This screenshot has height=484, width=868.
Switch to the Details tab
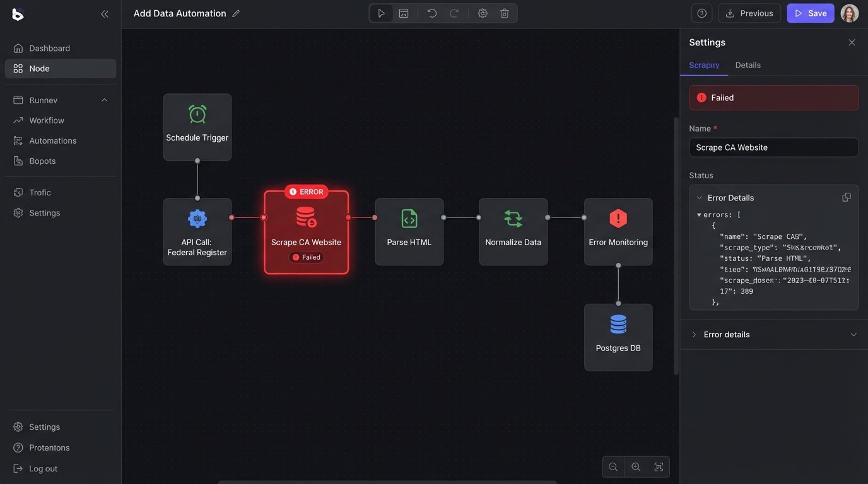coord(748,65)
